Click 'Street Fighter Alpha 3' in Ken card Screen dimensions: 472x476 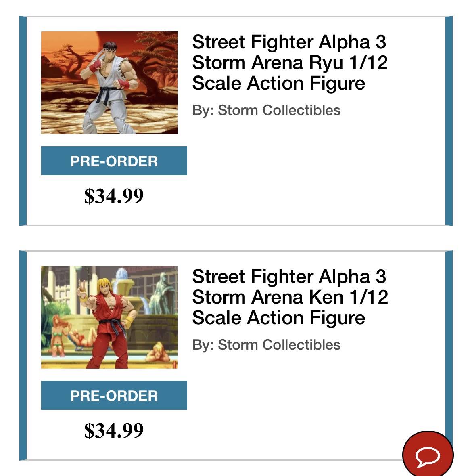click(289, 277)
